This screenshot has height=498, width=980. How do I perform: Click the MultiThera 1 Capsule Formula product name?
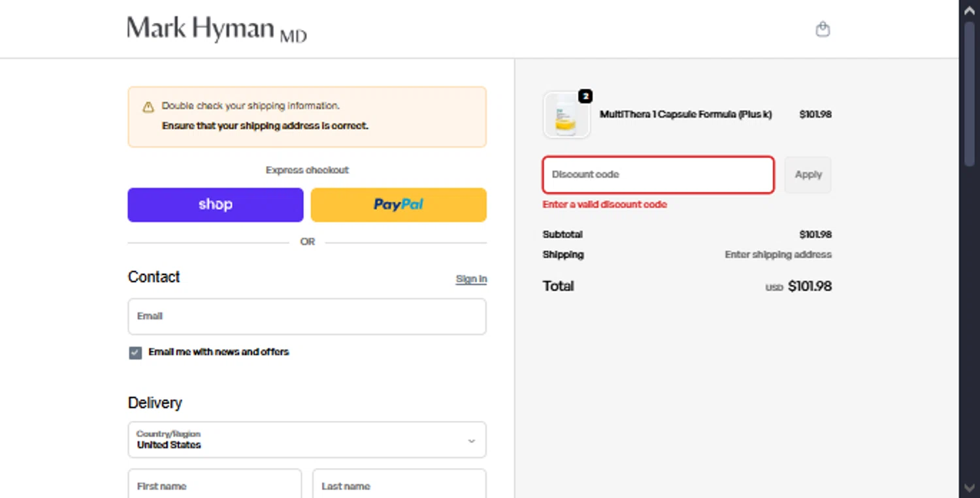pos(685,114)
